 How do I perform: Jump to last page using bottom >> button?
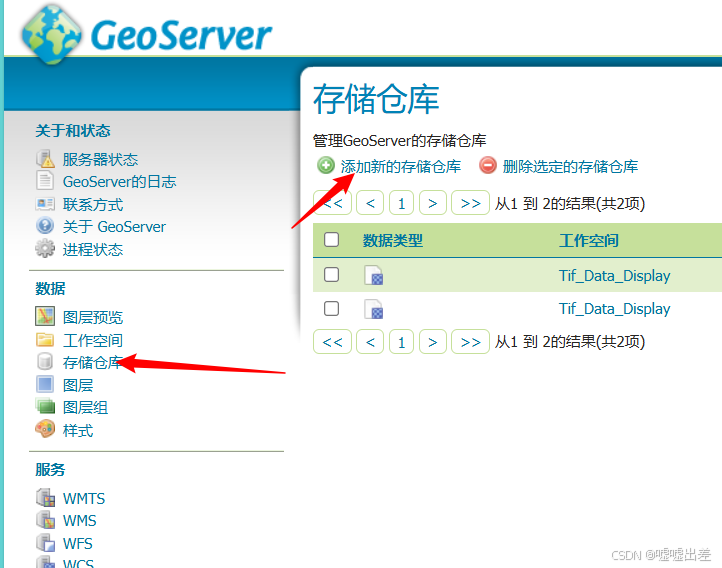470,342
